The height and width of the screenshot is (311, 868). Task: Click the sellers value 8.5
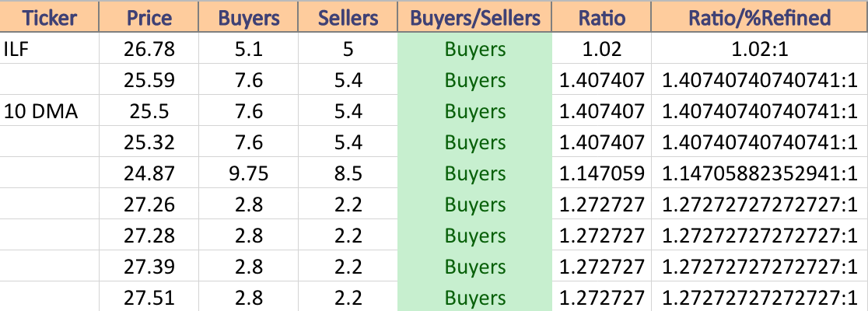point(348,173)
